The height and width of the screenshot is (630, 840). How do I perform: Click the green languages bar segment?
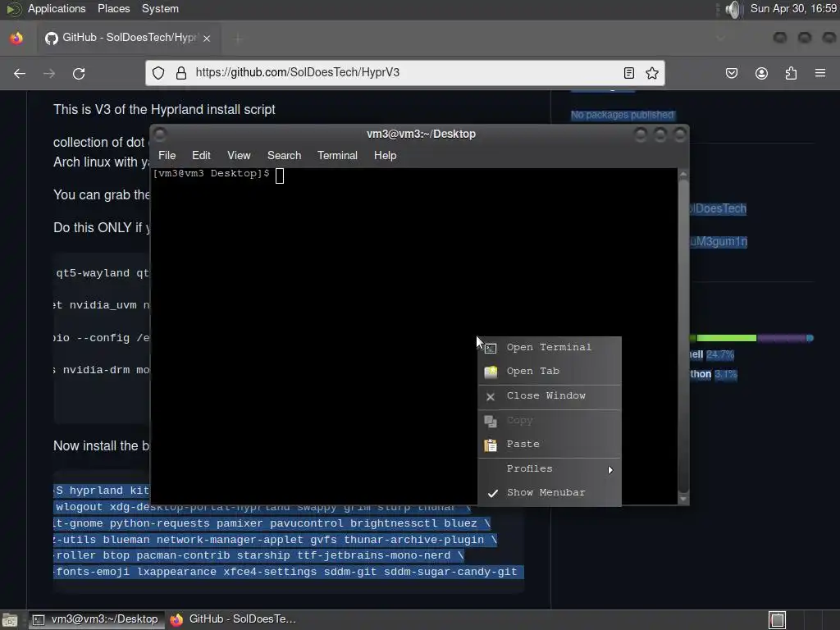726,338
